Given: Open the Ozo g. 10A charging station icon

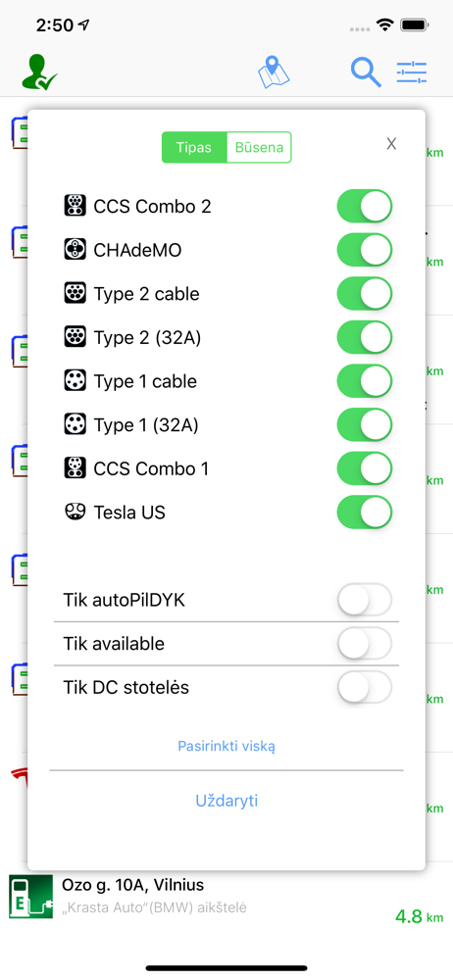Looking at the screenshot, I should (30, 897).
